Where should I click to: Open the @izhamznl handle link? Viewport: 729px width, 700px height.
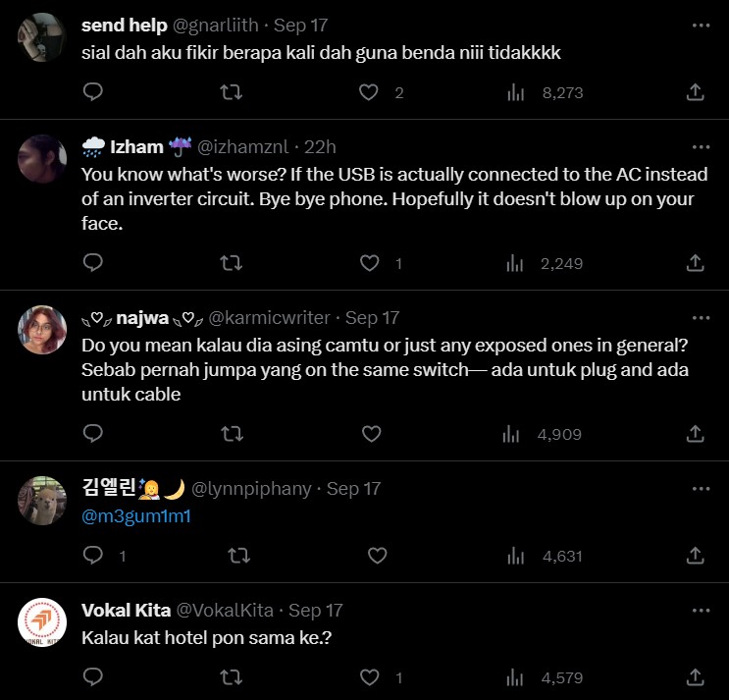click(x=243, y=147)
